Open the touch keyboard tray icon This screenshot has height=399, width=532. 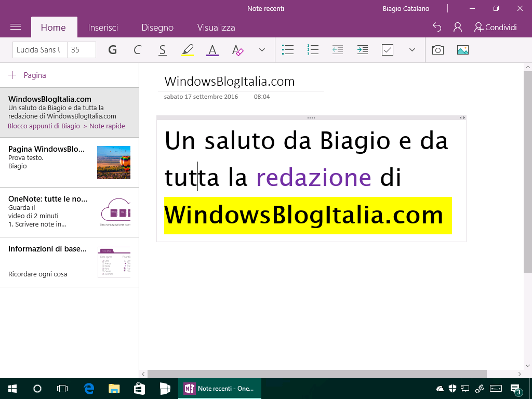point(496,389)
